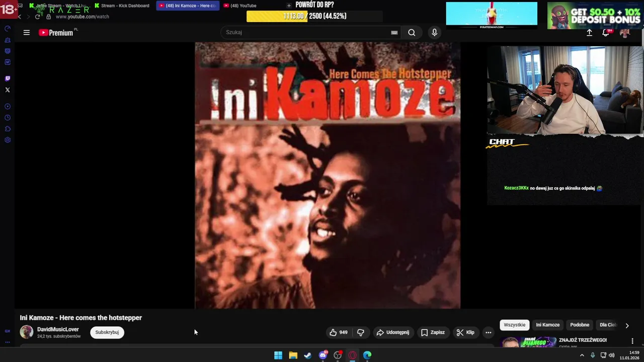Screen dimensions: 644x362
Task: Dislike the video with thumbs down
Action: click(x=361, y=332)
